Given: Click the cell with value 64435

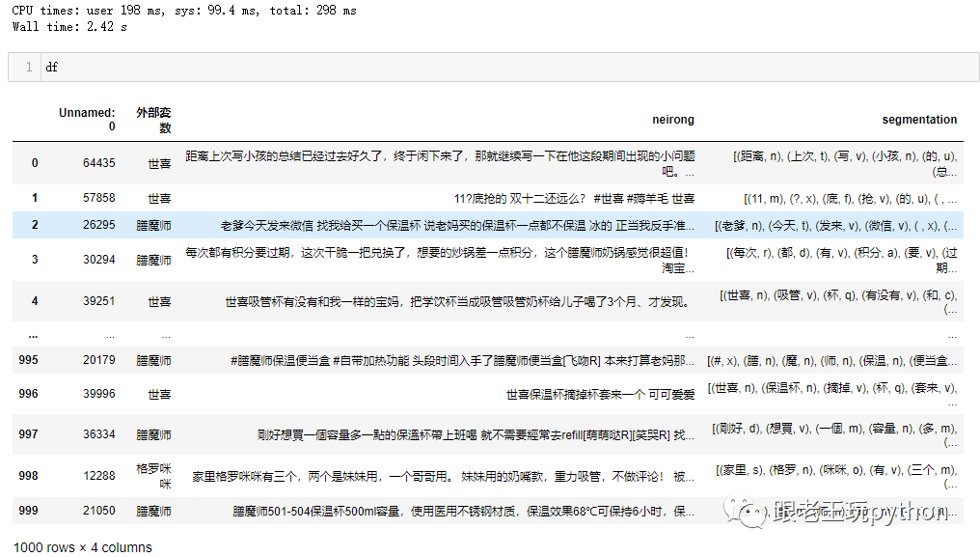Looking at the screenshot, I should click(99, 163).
